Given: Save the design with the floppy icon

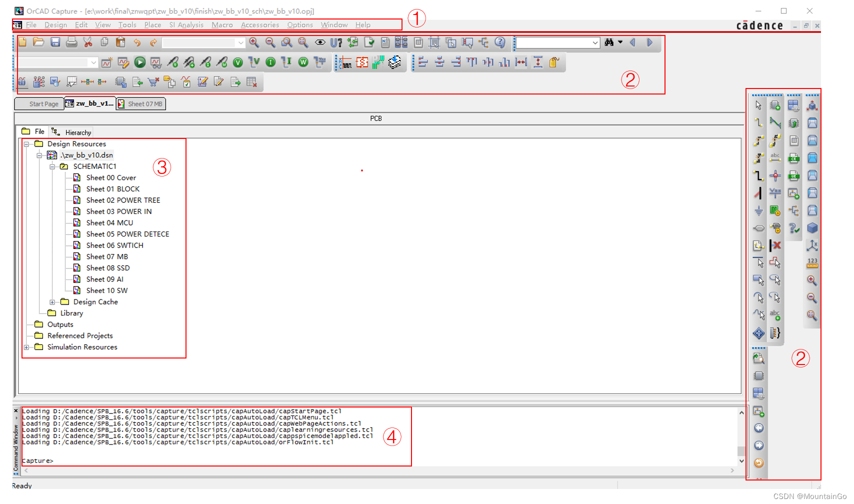Looking at the screenshot, I should pyautogui.click(x=55, y=42).
